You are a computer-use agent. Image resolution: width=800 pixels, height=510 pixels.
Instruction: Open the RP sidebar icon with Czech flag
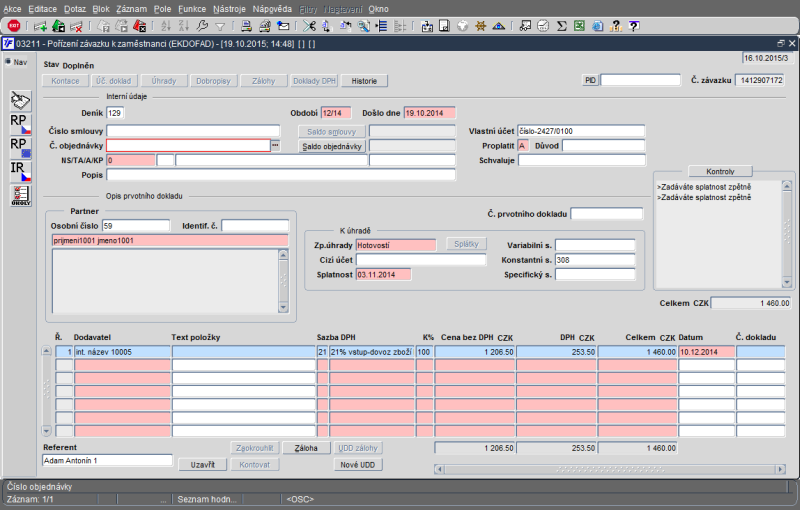click(20, 124)
